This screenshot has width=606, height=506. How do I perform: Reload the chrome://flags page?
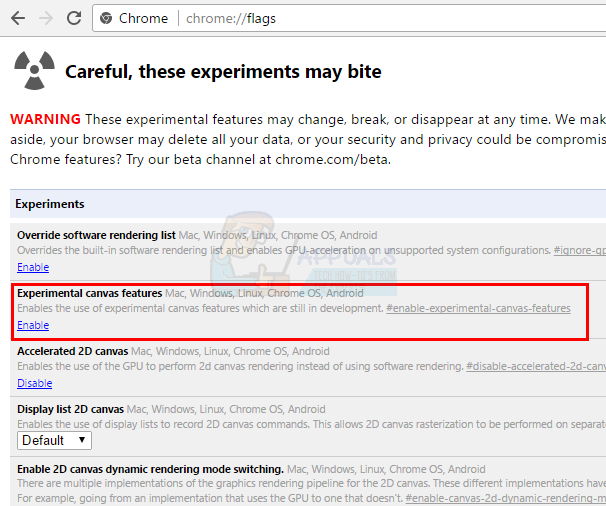pyautogui.click(x=74, y=18)
